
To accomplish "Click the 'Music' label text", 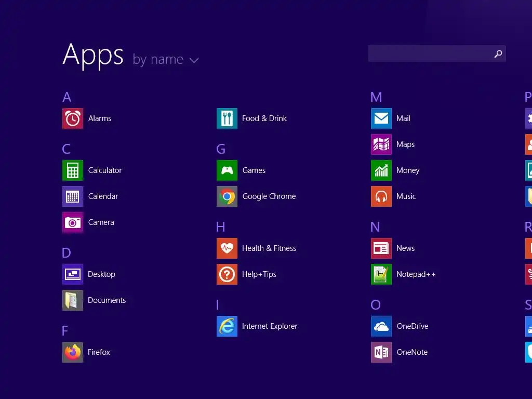I will pyautogui.click(x=406, y=196).
